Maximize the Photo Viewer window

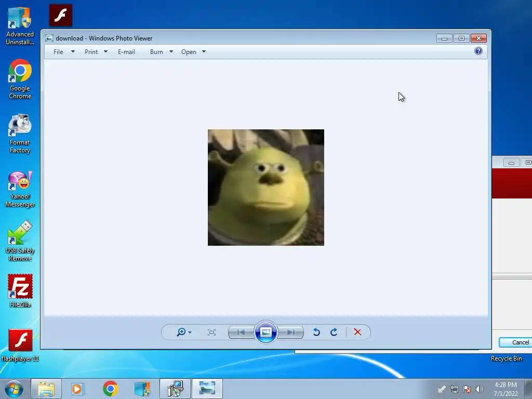[461, 38]
